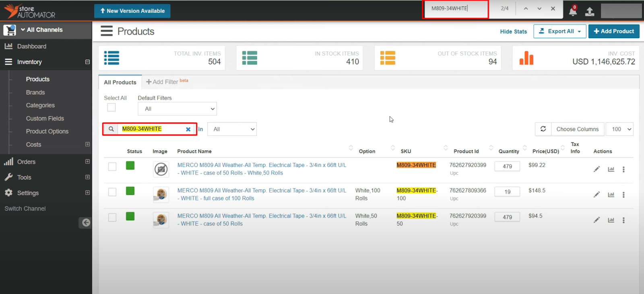
Task: Click Switch Channel in the sidebar
Action: tap(25, 208)
